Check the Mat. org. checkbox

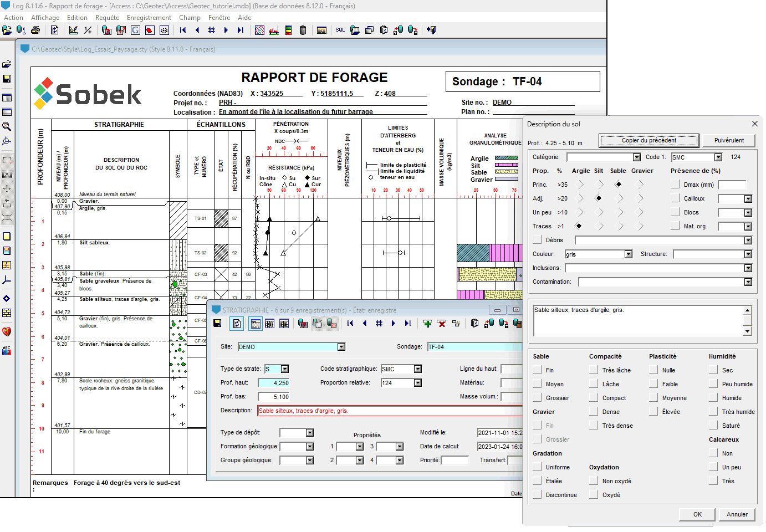[x=675, y=226]
